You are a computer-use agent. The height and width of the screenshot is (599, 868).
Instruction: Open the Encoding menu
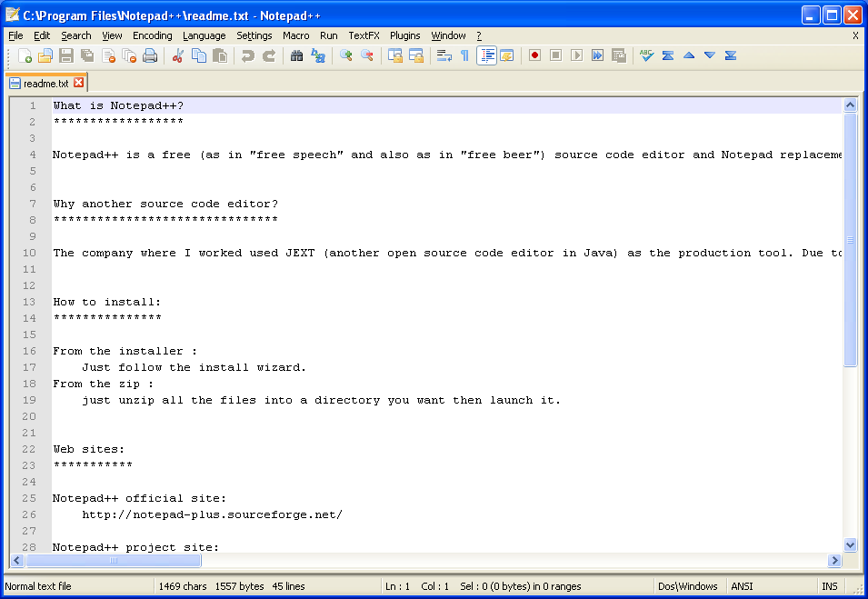tap(152, 35)
